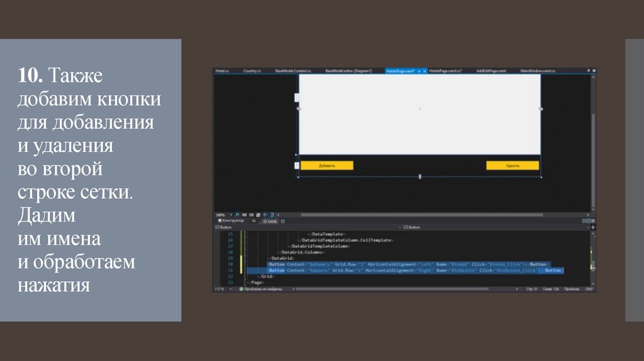Switch to HotelsPage.xaml.cs tab

(445, 71)
